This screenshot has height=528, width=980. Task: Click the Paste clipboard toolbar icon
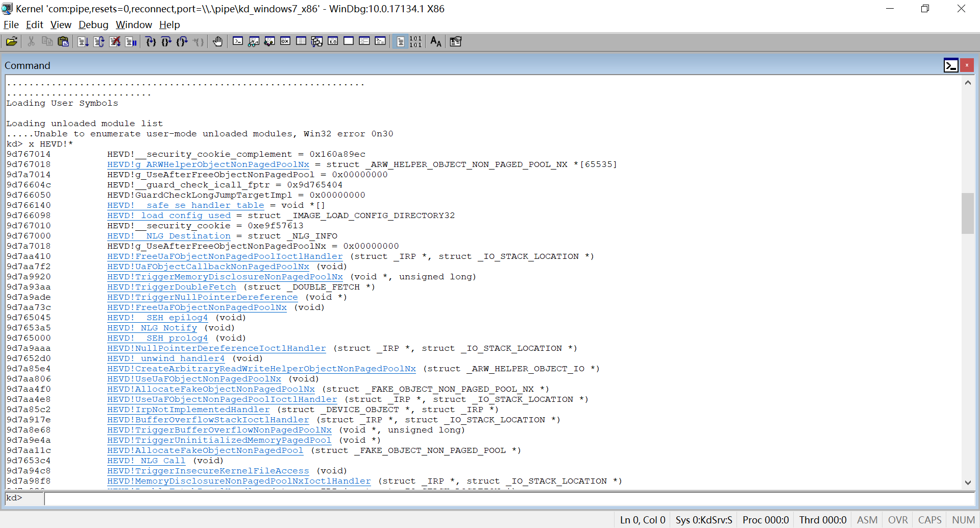pos(63,42)
